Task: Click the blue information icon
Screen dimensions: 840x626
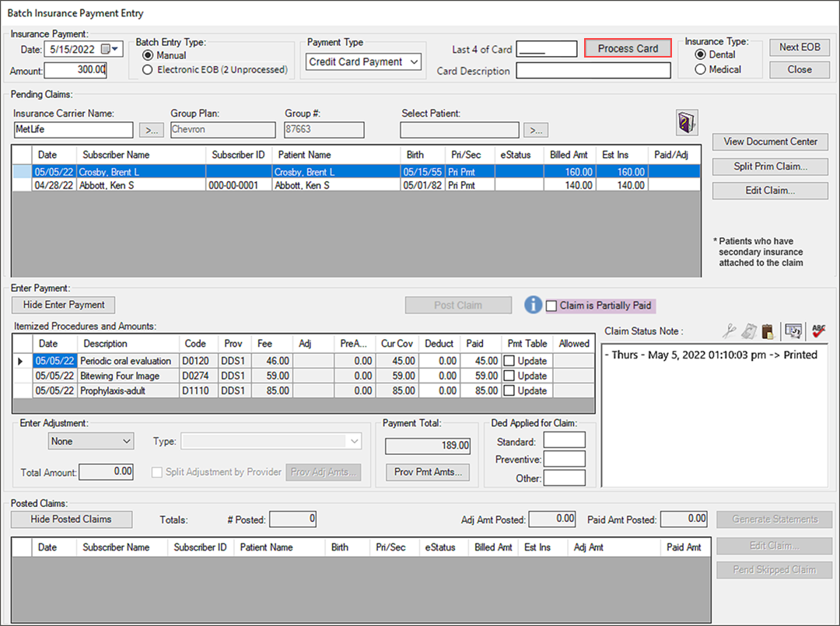Action: [533, 305]
